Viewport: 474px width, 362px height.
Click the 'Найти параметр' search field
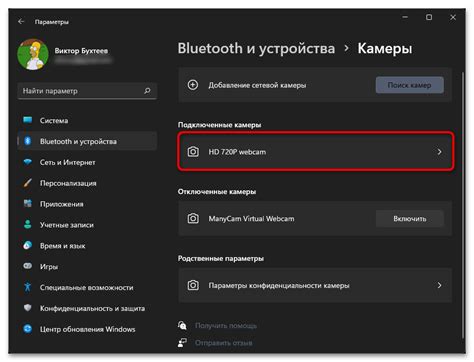pos(87,91)
